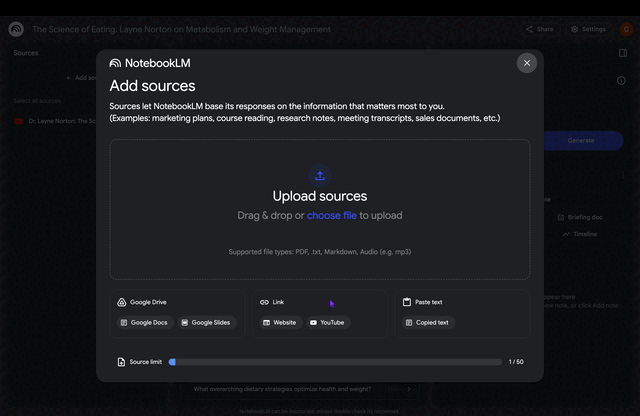Click the three-dot menu on right panel
640x416 pixels.
(623, 175)
